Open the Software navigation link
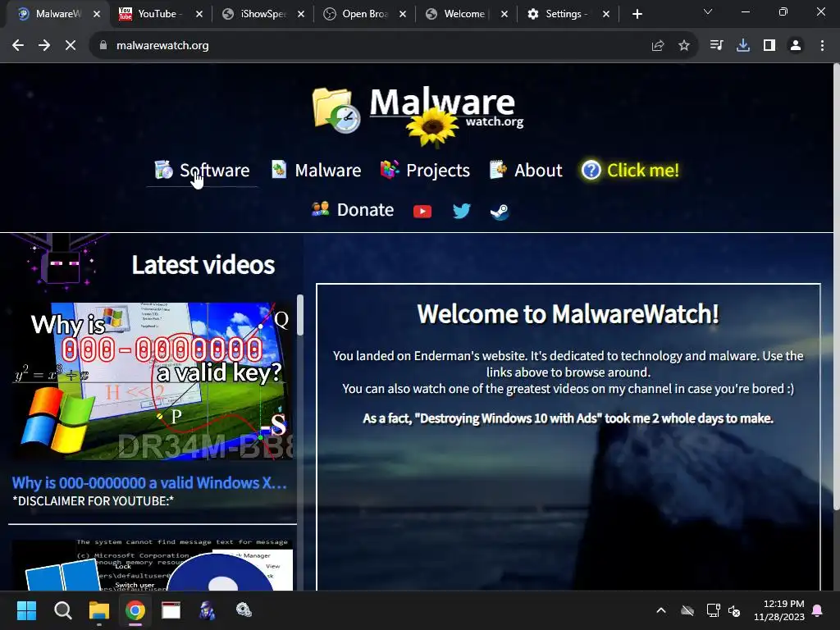Image resolution: width=840 pixels, height=630 pixels. point(202,171)
